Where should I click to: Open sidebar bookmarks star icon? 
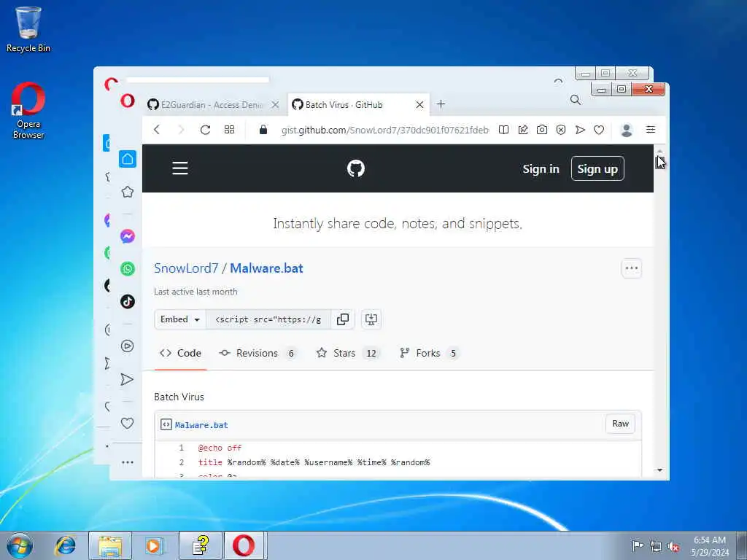pos(127,192)
